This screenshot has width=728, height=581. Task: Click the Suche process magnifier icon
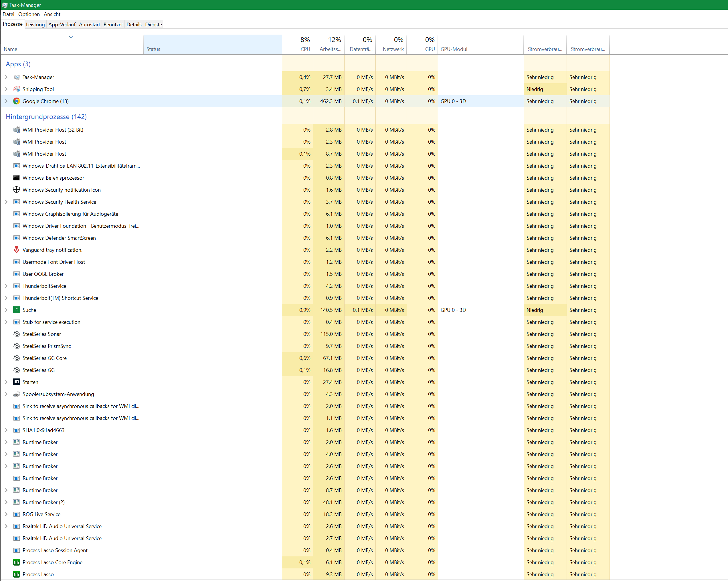pyautogui.click(x=16, y=310)
